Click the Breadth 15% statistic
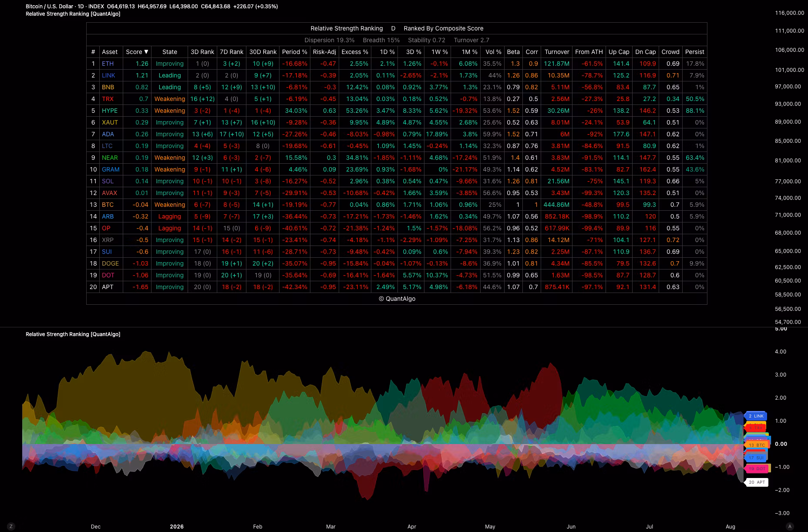Viewport: 808px width, 532px height. 381,40
